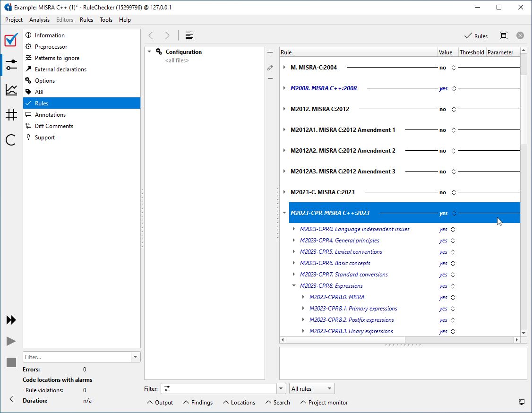
Task: Collapse the M2023-CPP. MISRA C++:2023 group
Action: click(x=284, y=213)
